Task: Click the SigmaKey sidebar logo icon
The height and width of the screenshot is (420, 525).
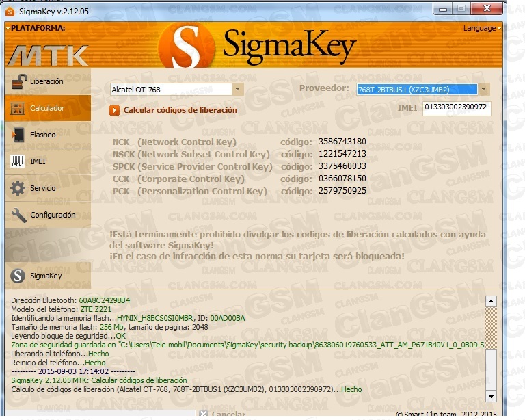Action: pyautogui.click(x=18, y=276)
